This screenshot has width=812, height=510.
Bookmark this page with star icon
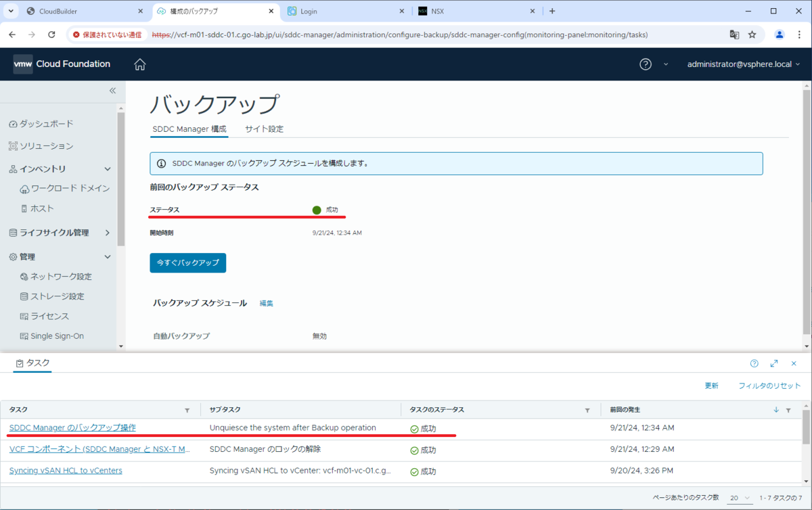coord(752,34)
